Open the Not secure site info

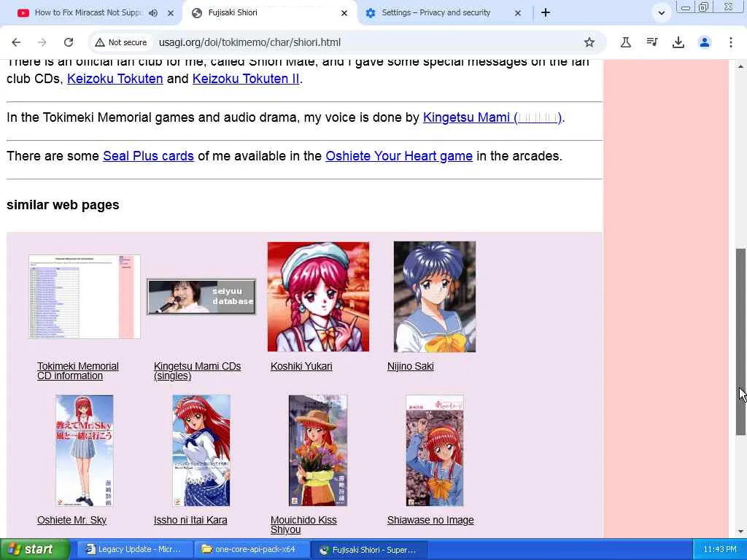click(120, 42)
